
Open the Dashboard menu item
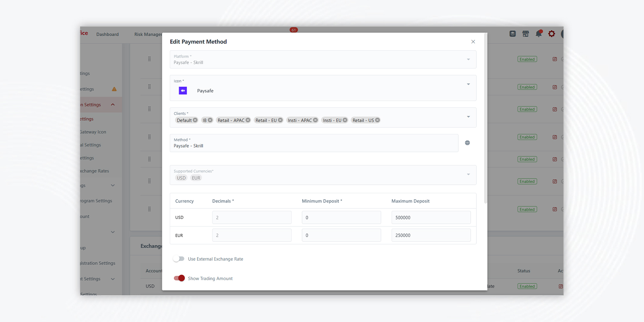(x=107, y=35)
